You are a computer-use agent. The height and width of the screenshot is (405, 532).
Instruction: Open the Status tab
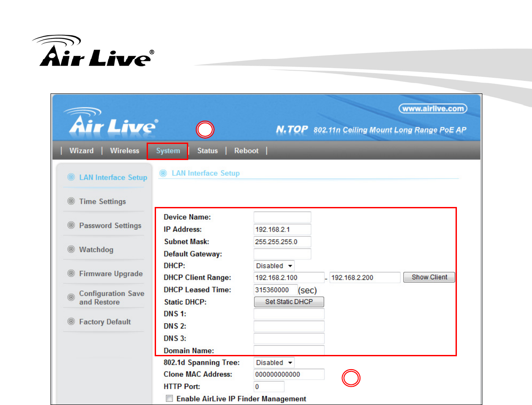click(207, 151)
